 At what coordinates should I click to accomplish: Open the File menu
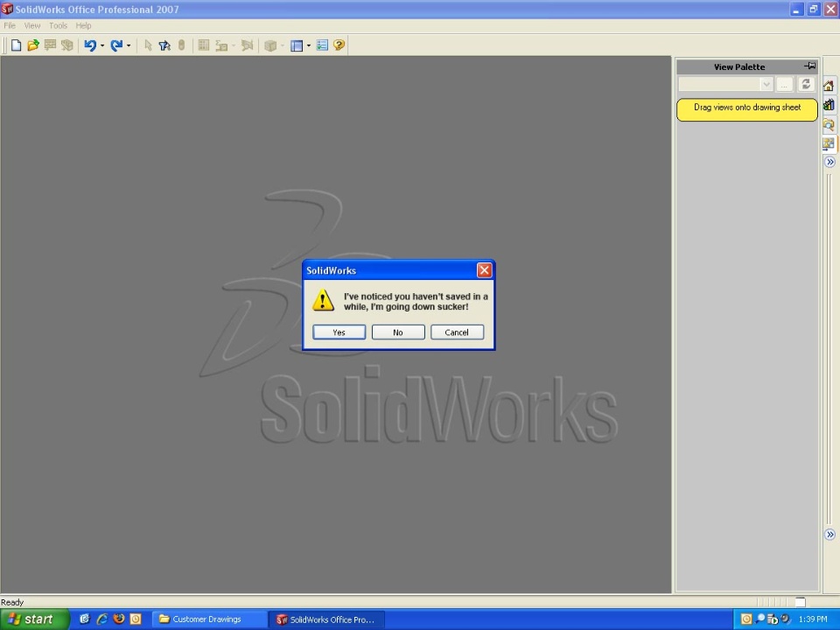[x=10, y=25]
